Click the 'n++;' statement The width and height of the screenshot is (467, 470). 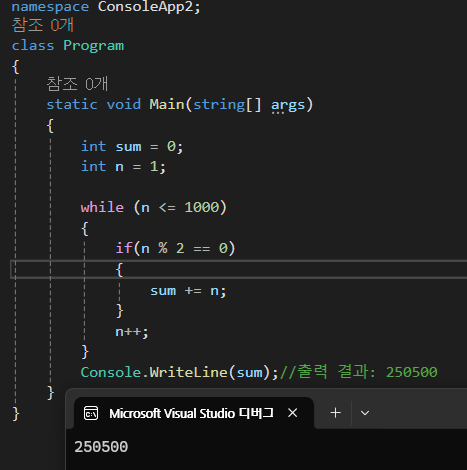click(132, 332)
